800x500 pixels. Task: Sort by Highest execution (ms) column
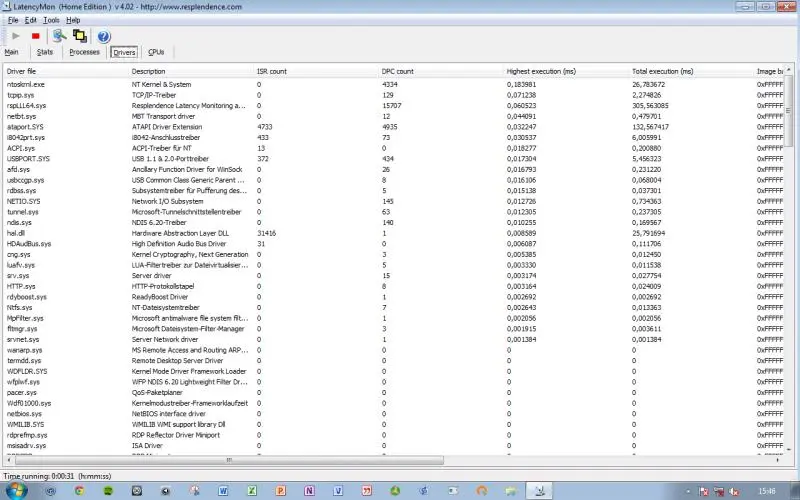540,71
